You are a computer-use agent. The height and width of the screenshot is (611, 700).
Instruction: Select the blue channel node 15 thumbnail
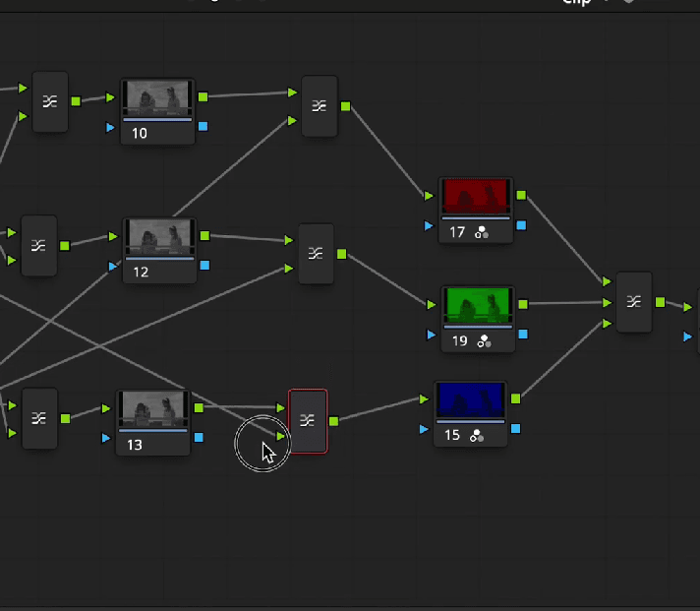471,399
